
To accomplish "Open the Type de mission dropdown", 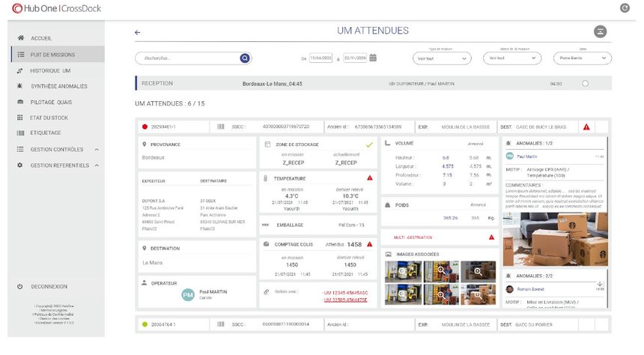I will [x=442, y=58].
